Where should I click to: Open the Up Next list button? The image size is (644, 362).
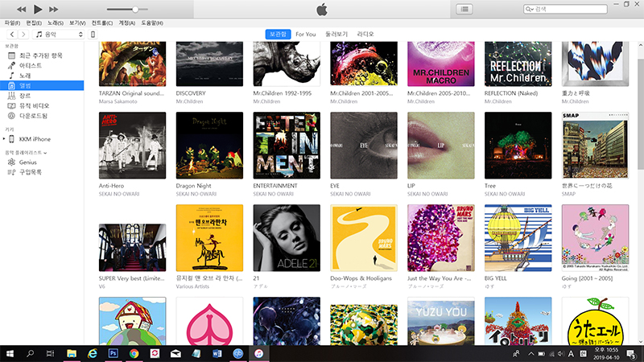click(x=464, y=9)
